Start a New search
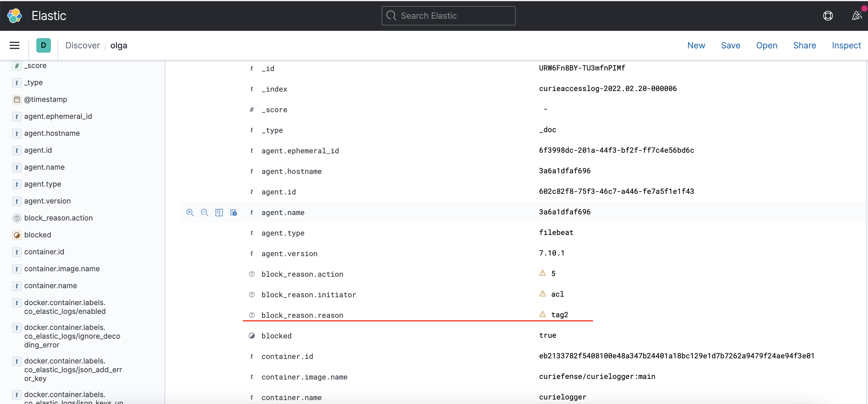The height and width of the screenshot is (404, 868). 696,45
